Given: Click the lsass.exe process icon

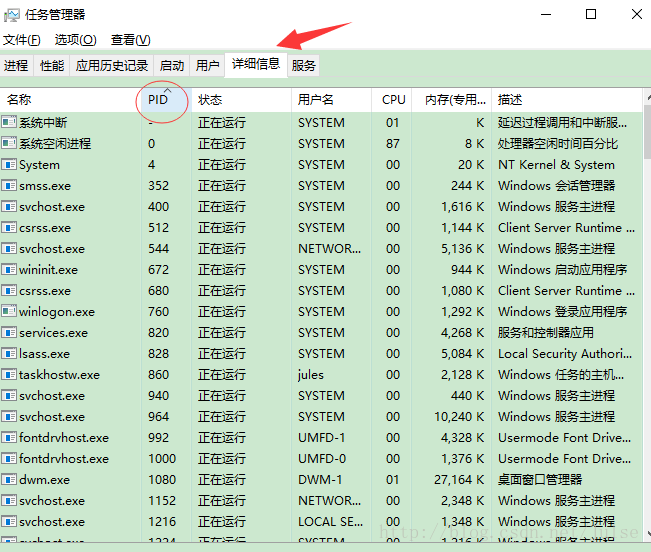Looking at the screenshot, I should 10,354.
